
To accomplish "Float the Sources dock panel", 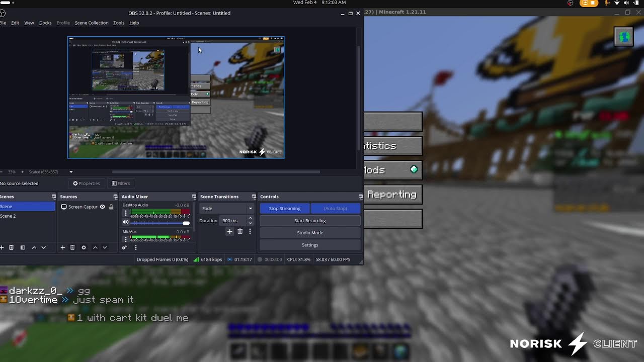I will tap(115, 197).
